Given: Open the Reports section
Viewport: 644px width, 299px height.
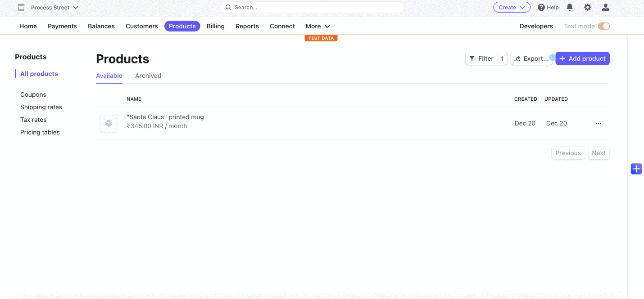Looking at the screenshot, I should [x=247, y=26].
